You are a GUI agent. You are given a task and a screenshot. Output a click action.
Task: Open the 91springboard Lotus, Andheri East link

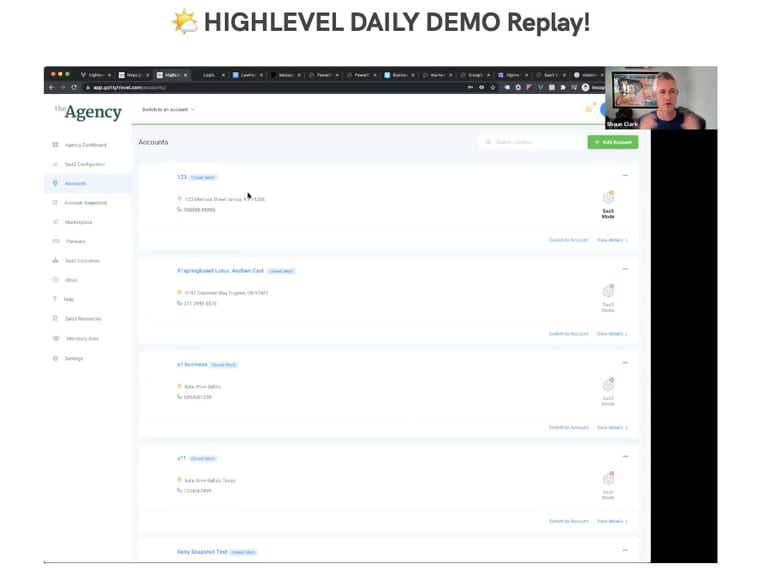click(220, 271)
